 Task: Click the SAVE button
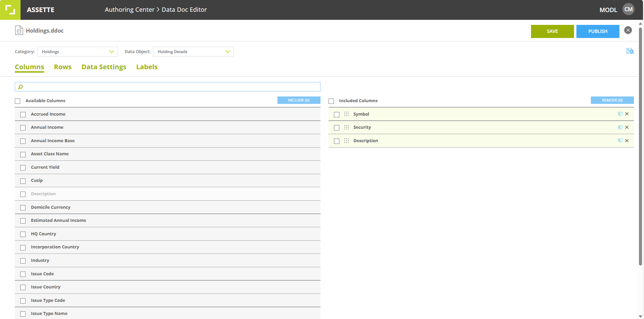(552, 31)
